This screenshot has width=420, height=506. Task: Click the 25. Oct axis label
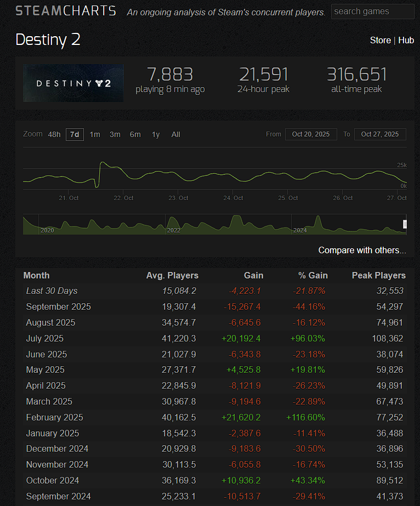tap(288, 198)
